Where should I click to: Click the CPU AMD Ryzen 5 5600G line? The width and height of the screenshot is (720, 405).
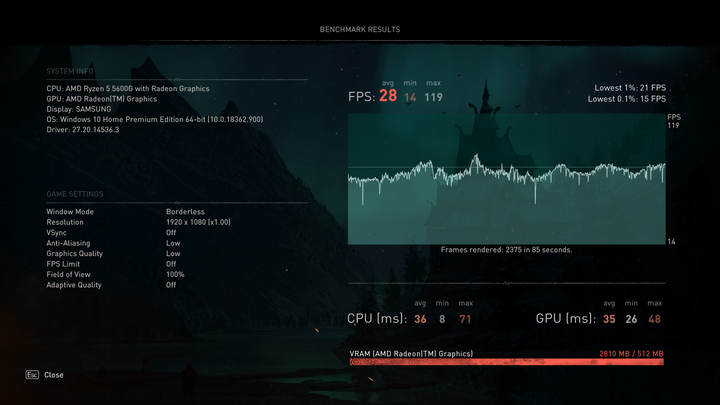(128, 89)
